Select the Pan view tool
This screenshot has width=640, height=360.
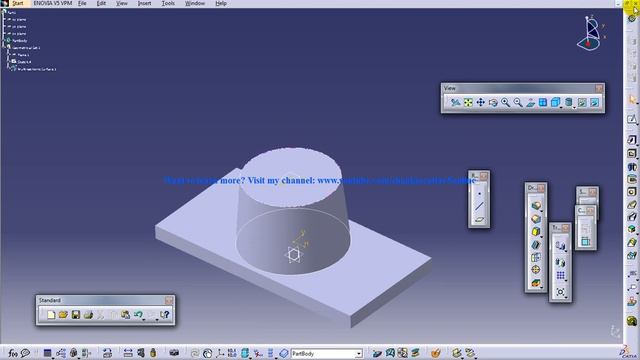click(x=480, y=102)
